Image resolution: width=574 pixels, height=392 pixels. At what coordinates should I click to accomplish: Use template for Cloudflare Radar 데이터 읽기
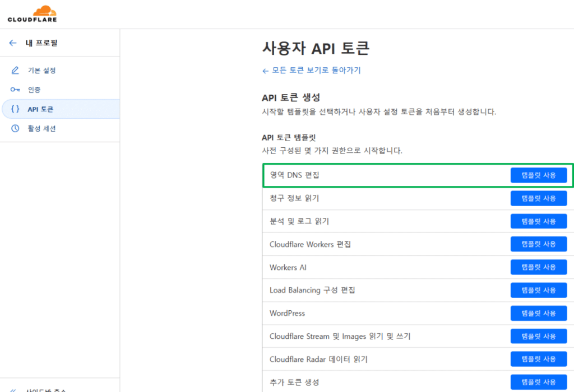click(x=539, y=359)
